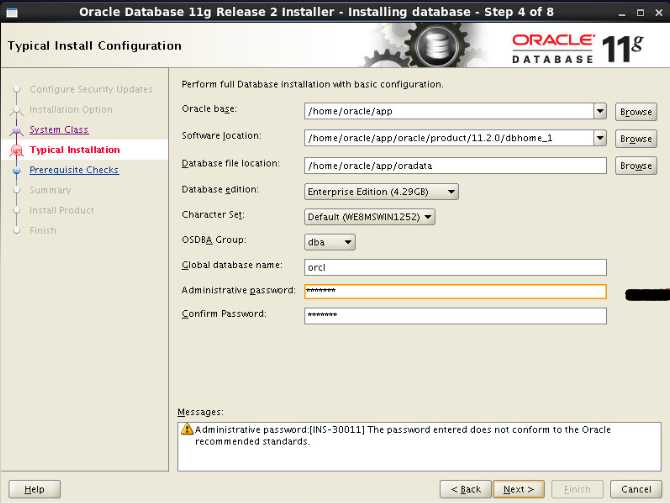Open the Character Set dropdown
This screenshot has height=503, width=670.
(370, 217)
